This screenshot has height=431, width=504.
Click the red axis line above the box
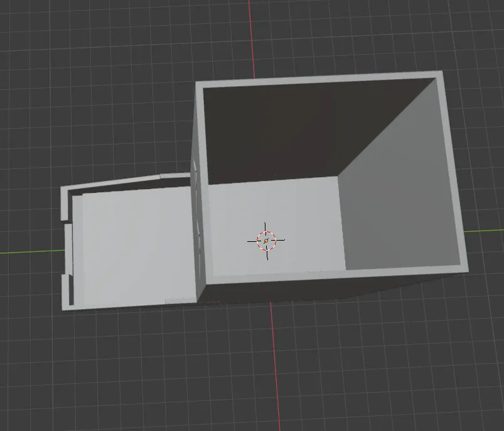click(x=251, y=38)
